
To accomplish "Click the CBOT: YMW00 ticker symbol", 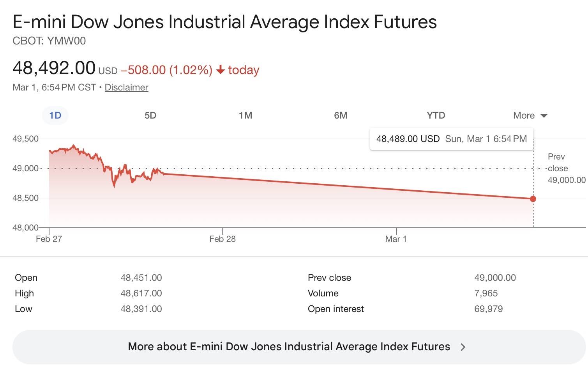I will [x=49, y=41].
